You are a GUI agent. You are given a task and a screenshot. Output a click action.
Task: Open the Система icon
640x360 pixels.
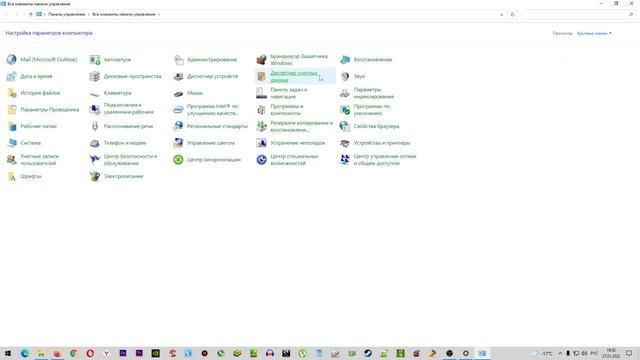click(11, 143)
